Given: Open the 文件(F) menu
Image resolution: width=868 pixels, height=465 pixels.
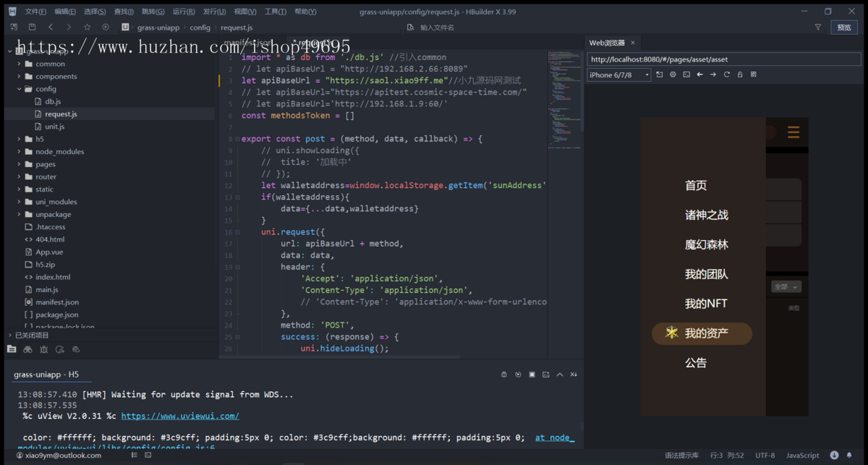Looking at the screenshot, I should (35, 12).
